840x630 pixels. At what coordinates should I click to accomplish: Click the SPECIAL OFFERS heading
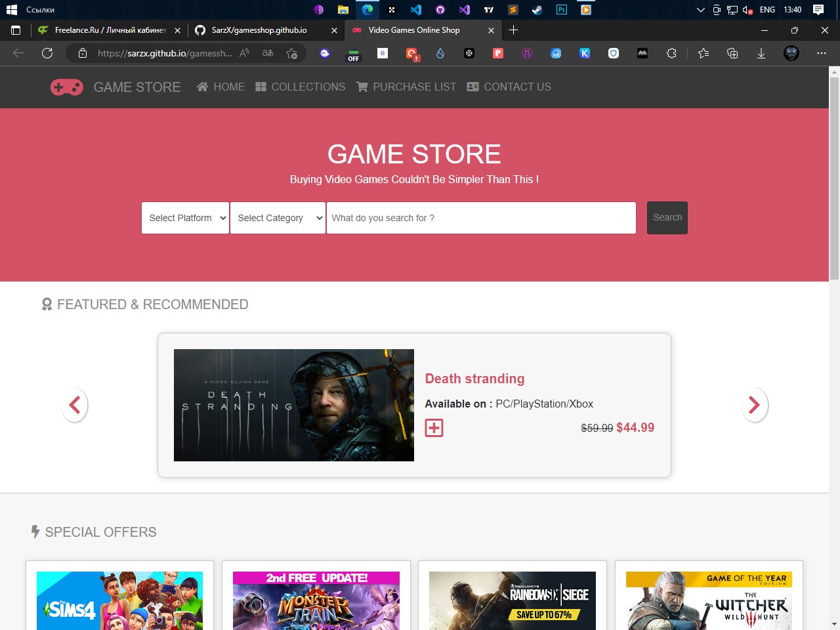pos(101,532)
